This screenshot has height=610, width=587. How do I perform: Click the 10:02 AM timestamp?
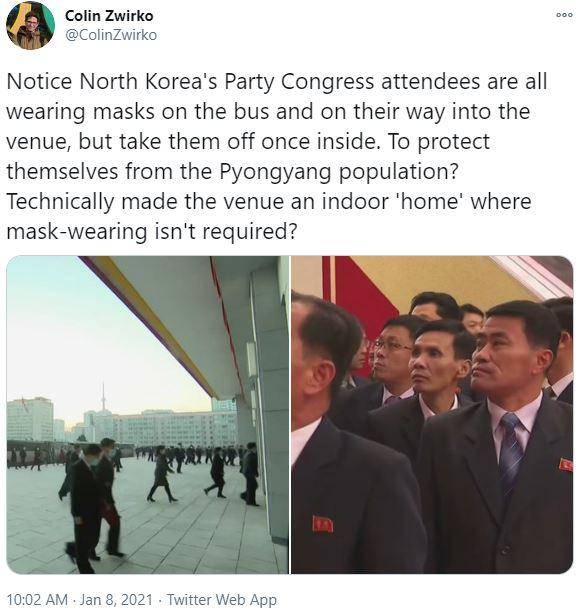pos(37,599)
